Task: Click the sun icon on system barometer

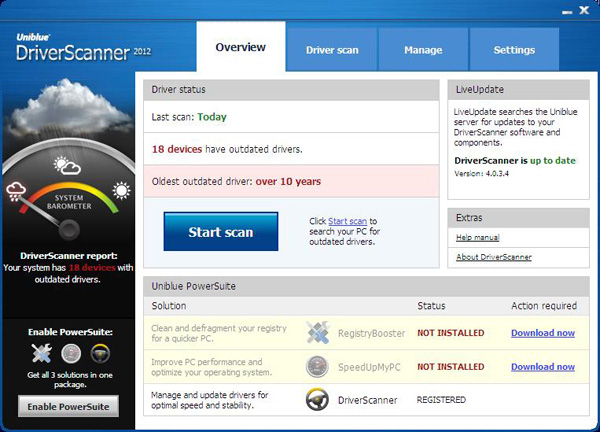Action: tap(122, 190)
